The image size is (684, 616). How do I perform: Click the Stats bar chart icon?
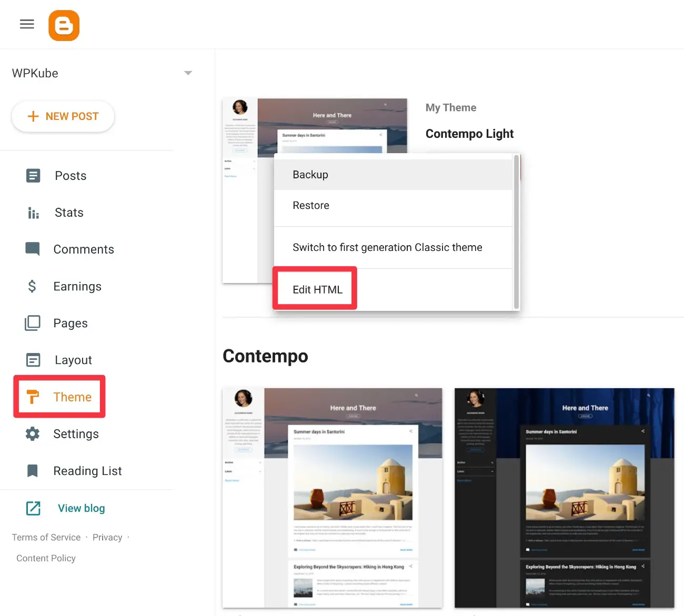33,213
